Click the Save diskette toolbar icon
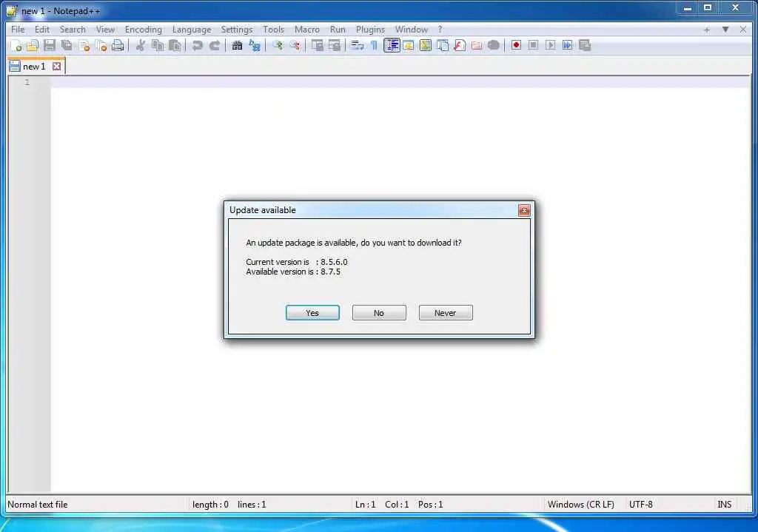 coord(50,45)
